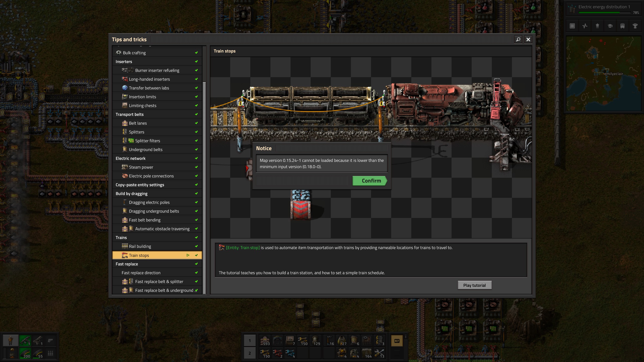
Task: Pick splitter from quickbar (3)
Action: pos(380,341)
